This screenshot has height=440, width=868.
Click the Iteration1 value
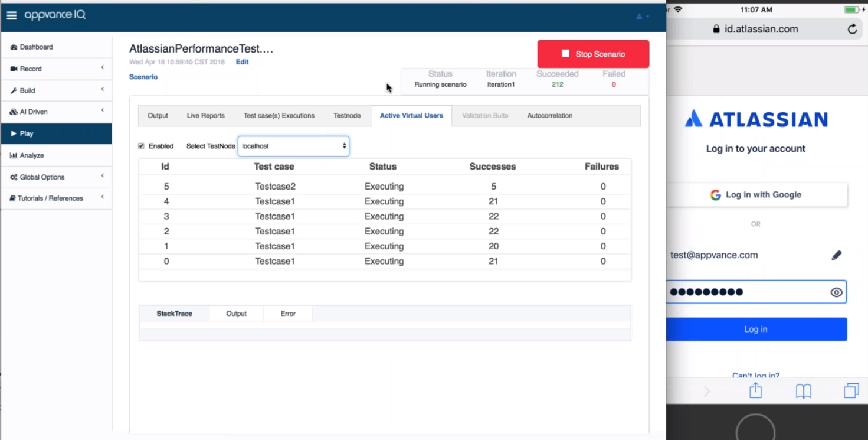point(501,84)
